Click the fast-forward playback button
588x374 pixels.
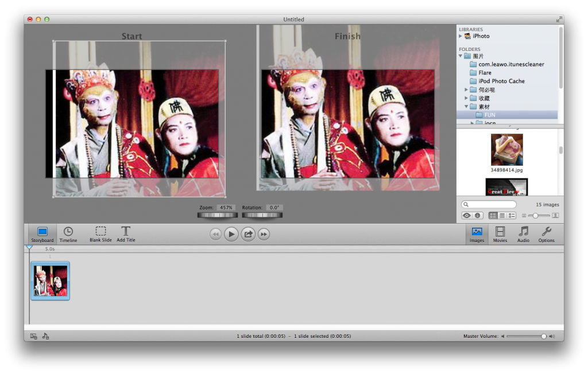coord(264,234)
